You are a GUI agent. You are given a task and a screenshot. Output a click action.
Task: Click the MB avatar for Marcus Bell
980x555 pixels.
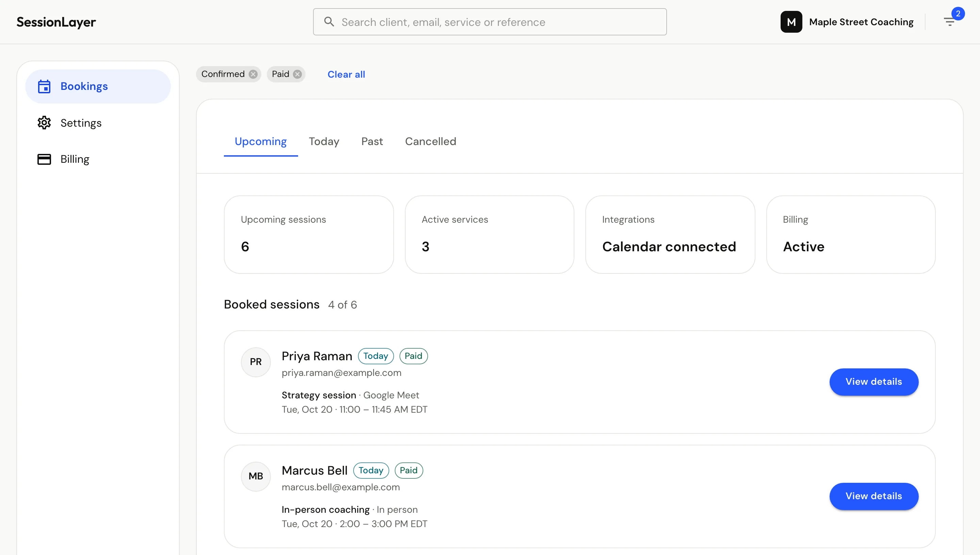[x=256, y=476]
